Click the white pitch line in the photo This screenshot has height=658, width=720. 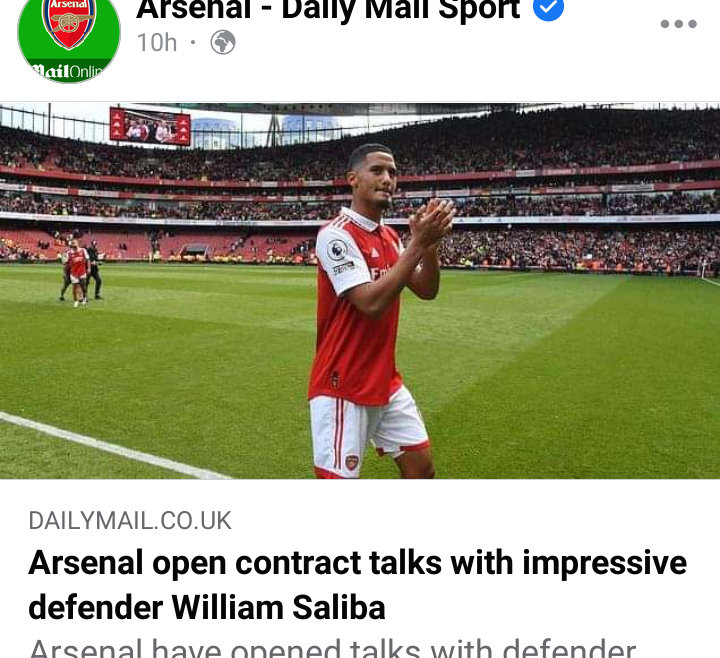115,447
